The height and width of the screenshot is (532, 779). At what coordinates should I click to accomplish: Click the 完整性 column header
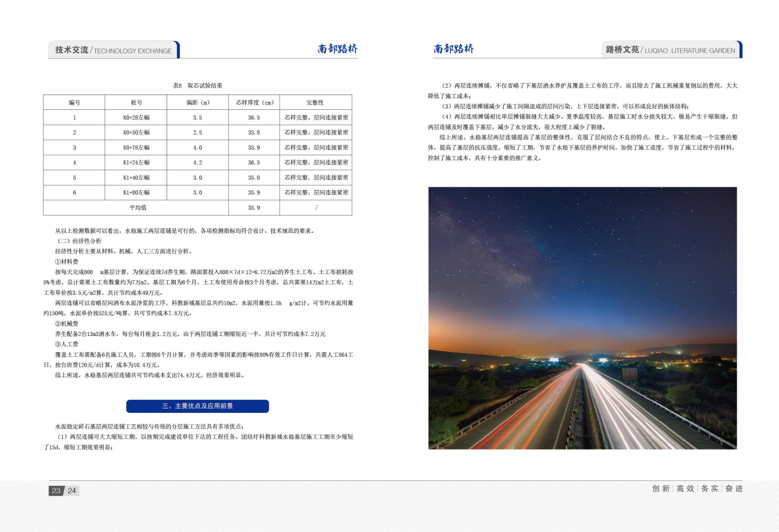click(x=315, y=102)
